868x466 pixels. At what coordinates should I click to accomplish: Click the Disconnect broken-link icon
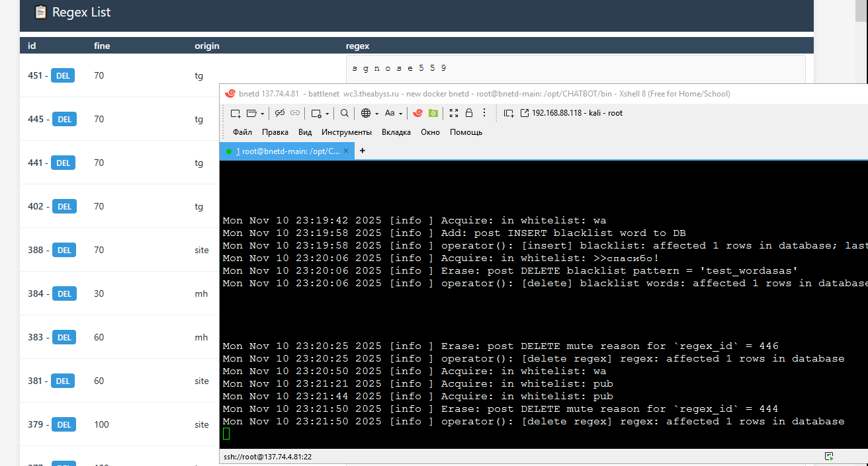[279, 113]
